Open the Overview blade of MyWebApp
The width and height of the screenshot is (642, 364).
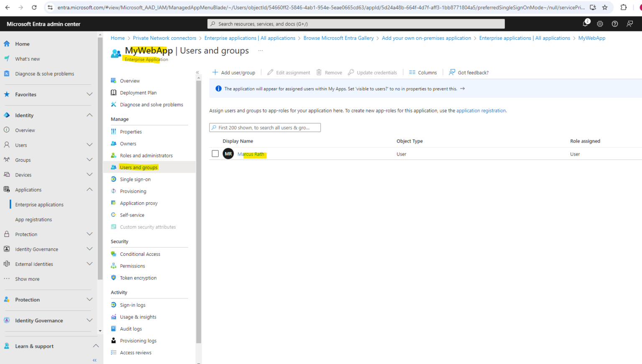(x=130, y=80)
